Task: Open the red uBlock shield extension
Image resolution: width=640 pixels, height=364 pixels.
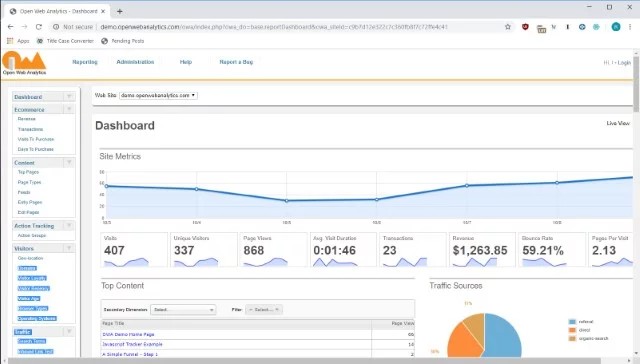Action: [x=525, y=27]
